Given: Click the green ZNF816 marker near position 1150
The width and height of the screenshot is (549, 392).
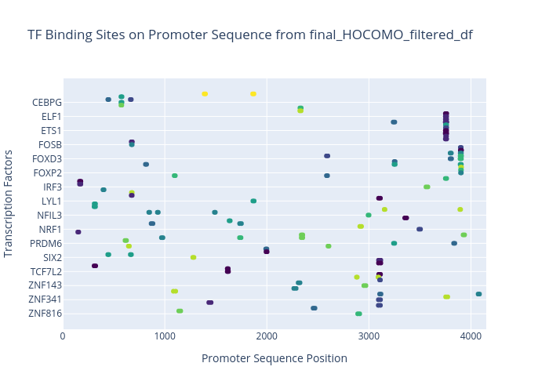Looking at the screenshot, I should point(180,311).
